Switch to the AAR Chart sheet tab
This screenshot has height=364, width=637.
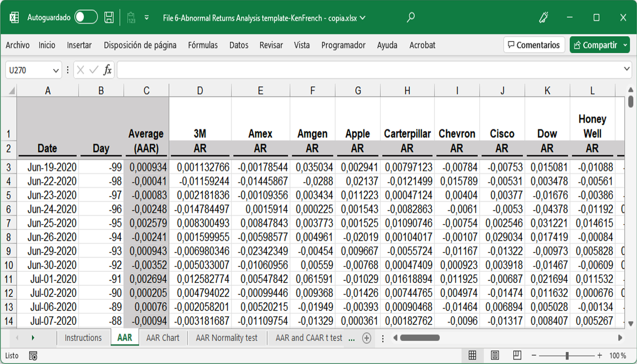pos(162,338)
